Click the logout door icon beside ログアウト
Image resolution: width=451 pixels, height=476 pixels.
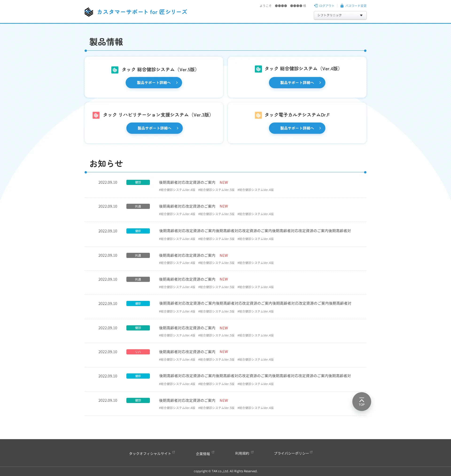click(316, 6)
